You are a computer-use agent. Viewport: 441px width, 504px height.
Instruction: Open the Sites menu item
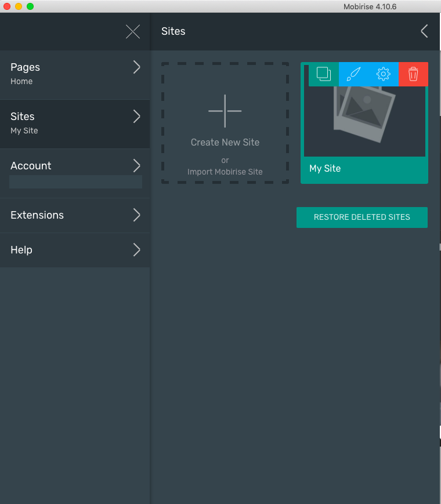[75, 124]
